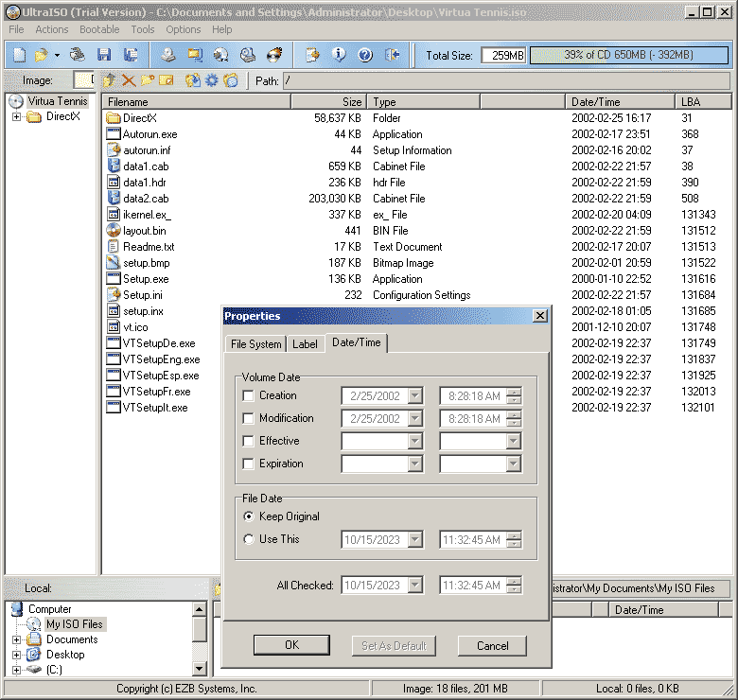
Task: Click Cancel in the Properties dialog
Action: tap(492, 645)
